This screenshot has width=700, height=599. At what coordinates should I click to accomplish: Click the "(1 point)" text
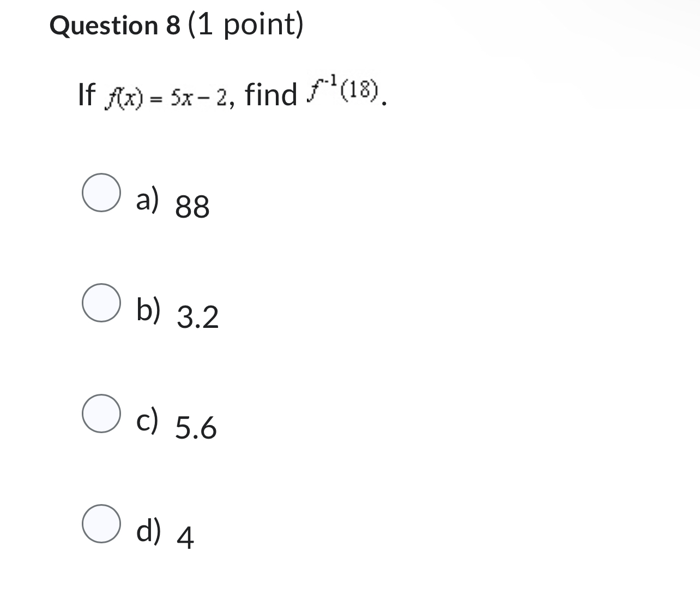[x=245, y=25]
